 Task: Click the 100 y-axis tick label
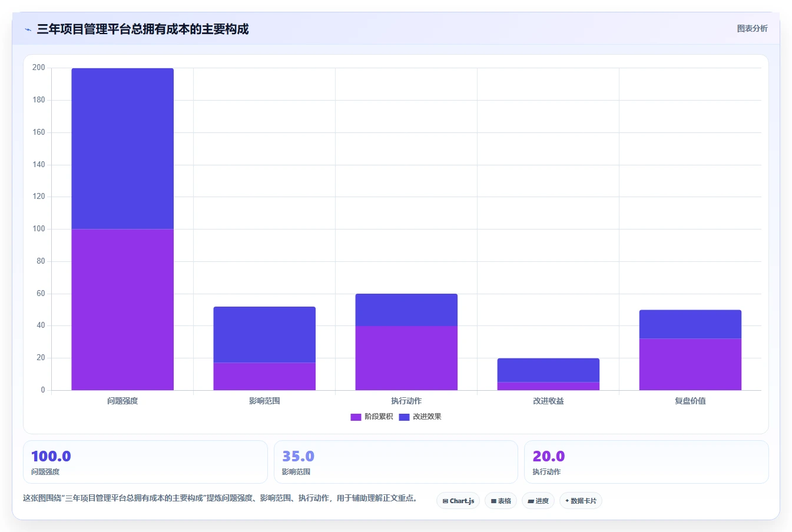[39, 229]
